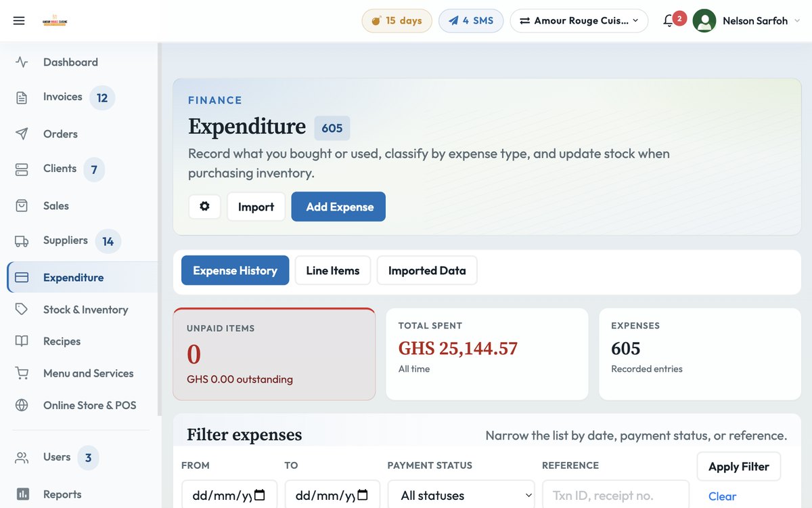Screen dimensions: 812x508
Task: Open Menu and Services in the sidebar
Action: click(x=89, y=373)
